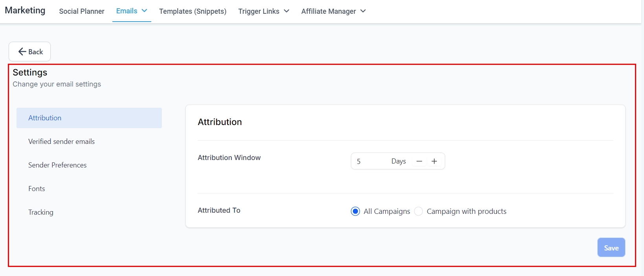Open Sender Preferences settings section

pos(57,165)
